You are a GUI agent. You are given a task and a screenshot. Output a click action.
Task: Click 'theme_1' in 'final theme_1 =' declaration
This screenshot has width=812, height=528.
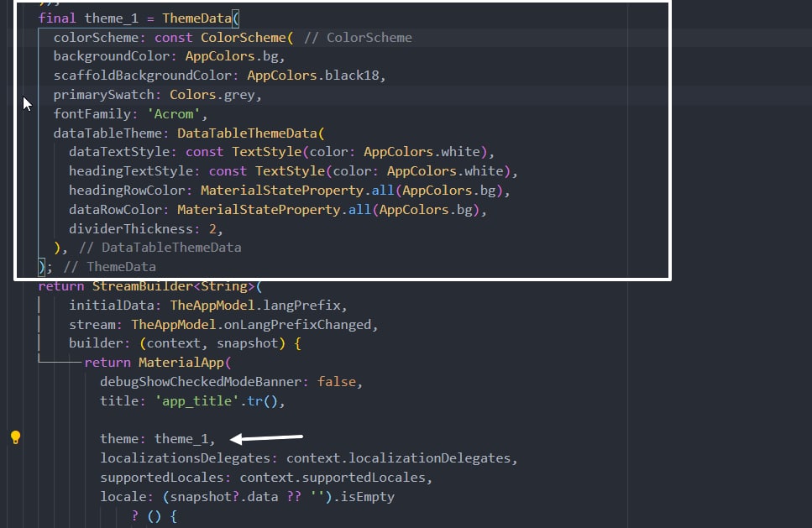pos(112,18)
